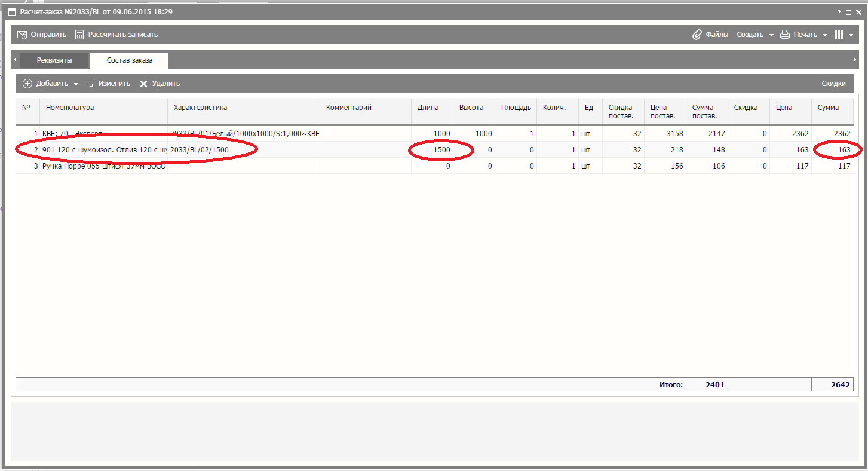Expand the Добавить dropdown arrow

tap(76, 84)
